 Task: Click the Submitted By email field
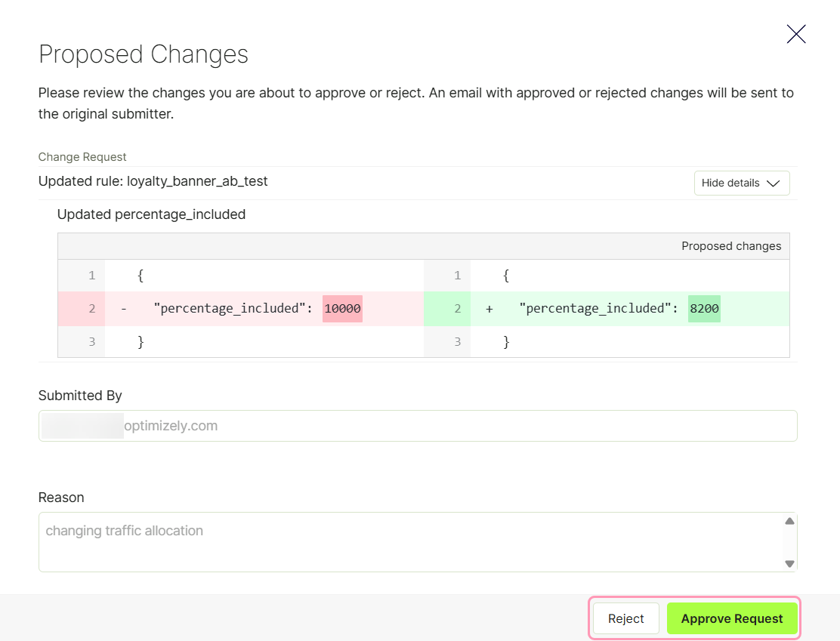tap(418, 426)
